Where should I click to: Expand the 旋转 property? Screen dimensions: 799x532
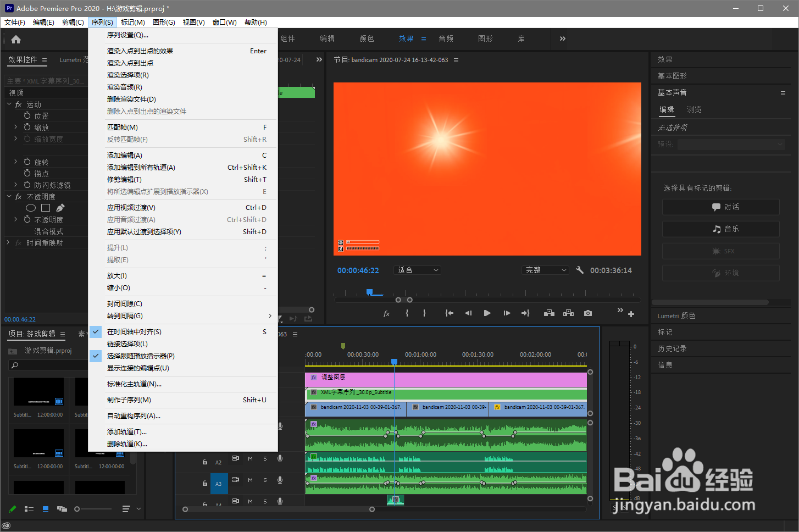[15, 162]
